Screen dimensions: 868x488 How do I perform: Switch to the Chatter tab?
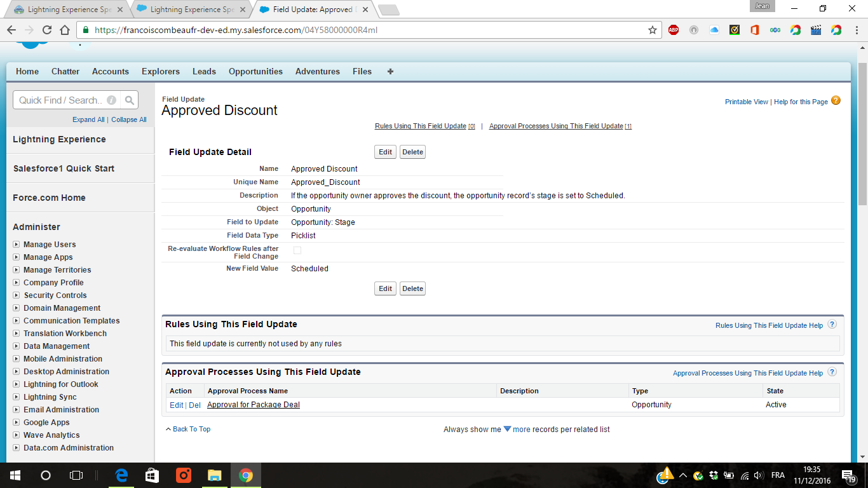tap(65, 71)
